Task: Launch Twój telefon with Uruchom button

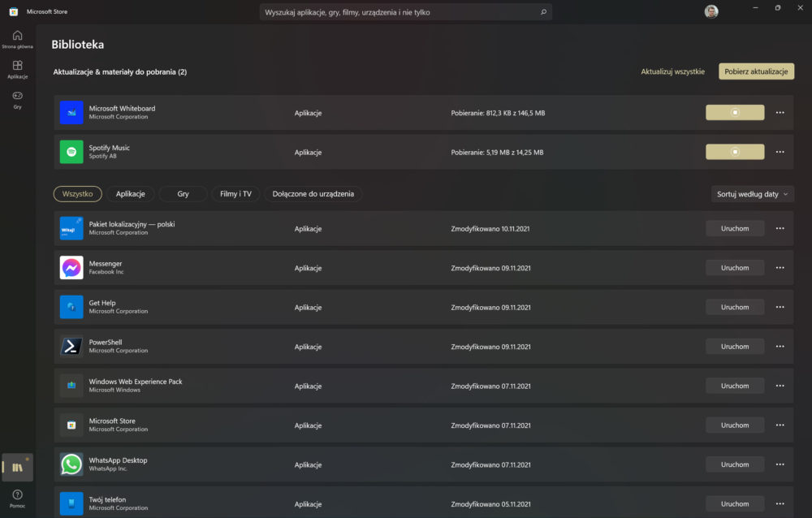Action: [x=735, y=504]
